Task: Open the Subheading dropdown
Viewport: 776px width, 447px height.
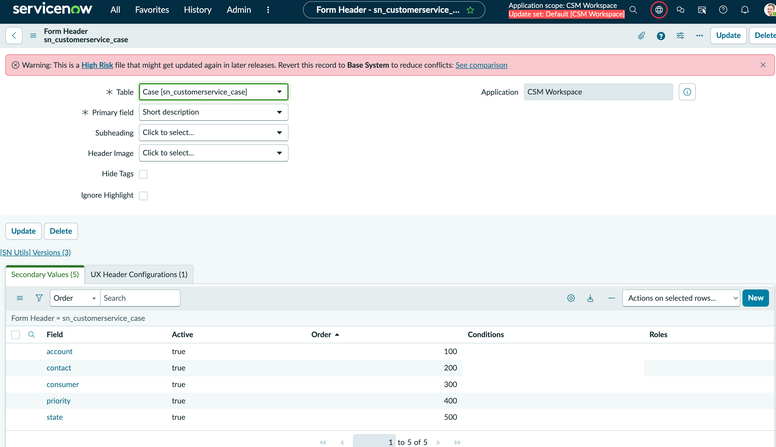Action: (213, 133)
